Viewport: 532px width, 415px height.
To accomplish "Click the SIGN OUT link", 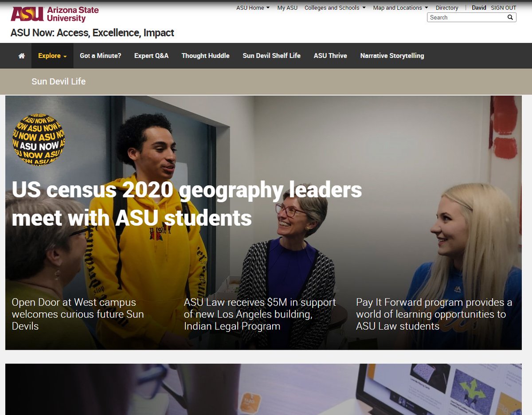I will coord(504,8).
